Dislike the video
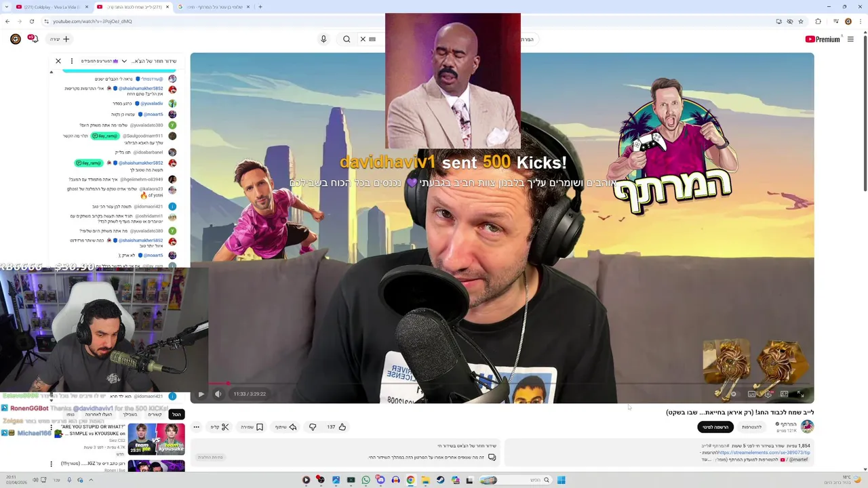 click(x=313, y=427)
